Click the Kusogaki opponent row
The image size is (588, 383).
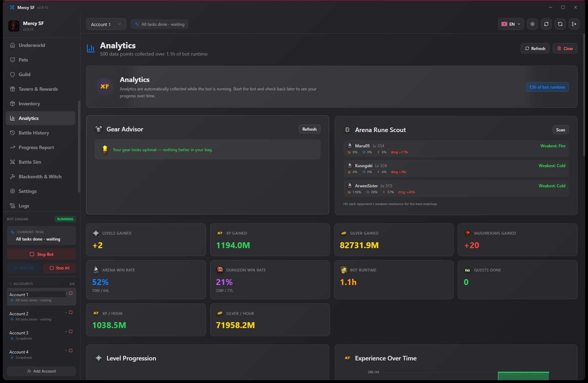(x=456, y=169)
